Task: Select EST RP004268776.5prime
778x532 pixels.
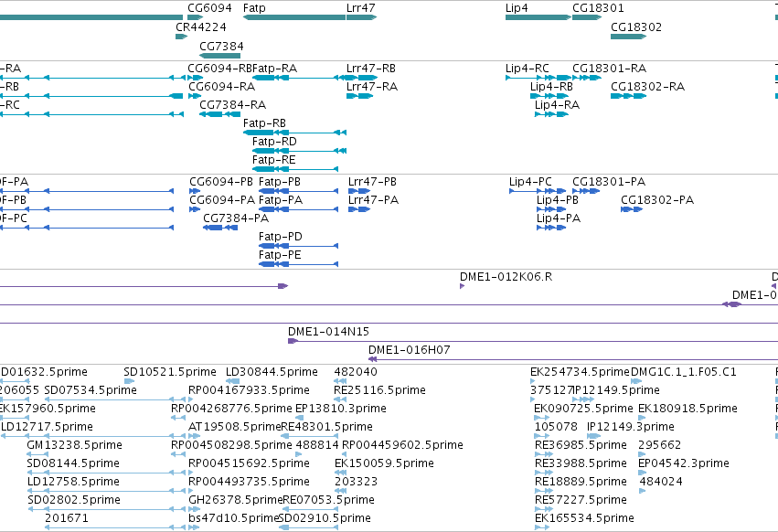Action: click(x=178, y=418)
